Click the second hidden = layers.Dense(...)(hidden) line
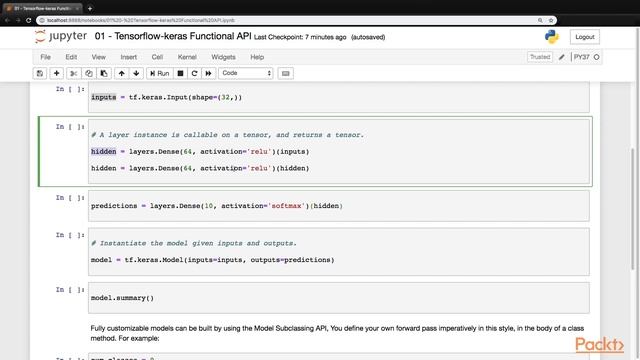640x360 pixels. (x=200, y=168)
